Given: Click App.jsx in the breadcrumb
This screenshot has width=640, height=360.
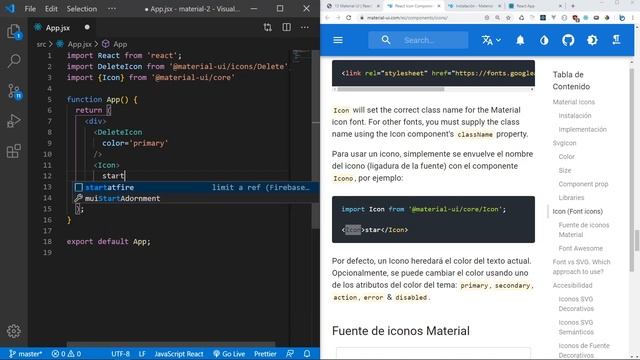Looking at the screenshot, I should (80, 44).
